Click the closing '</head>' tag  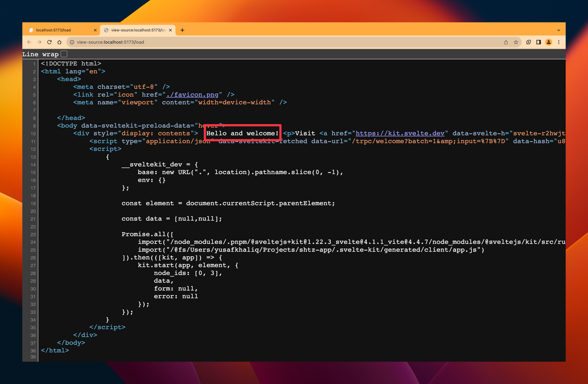click(71, 118)
